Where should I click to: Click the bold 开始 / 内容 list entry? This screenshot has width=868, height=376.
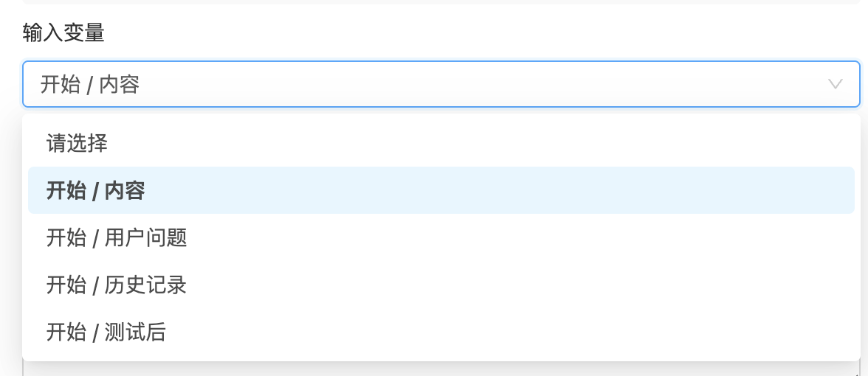(441, 190)
